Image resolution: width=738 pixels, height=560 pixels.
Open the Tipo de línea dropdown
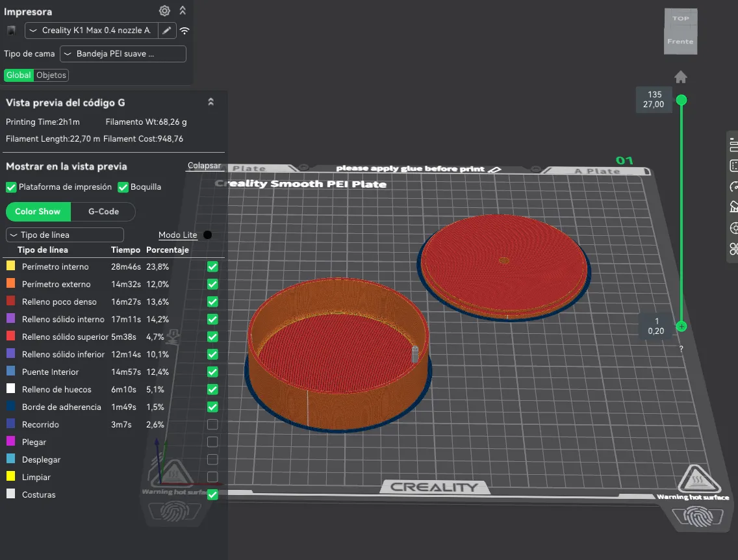click(x=65, y=235)
